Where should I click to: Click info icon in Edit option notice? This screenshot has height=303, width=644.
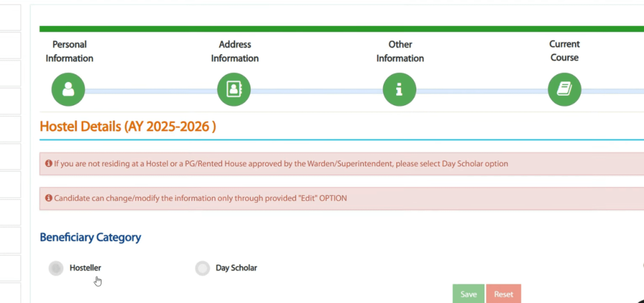point(48,198)
